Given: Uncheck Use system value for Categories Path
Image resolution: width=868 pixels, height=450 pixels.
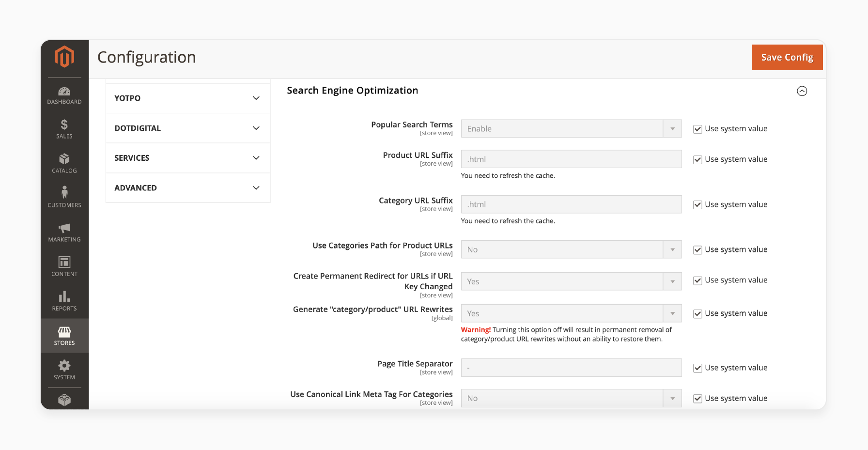Looking at the screenshot, I should point(697,250).
